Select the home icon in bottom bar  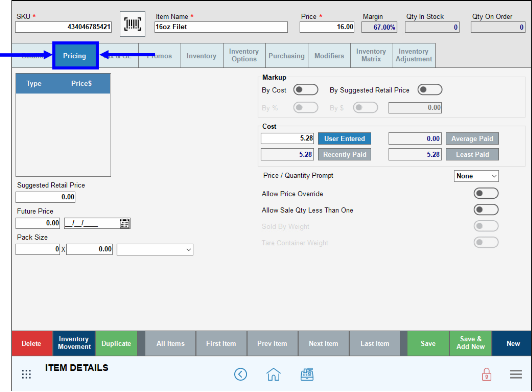point(273,374)
